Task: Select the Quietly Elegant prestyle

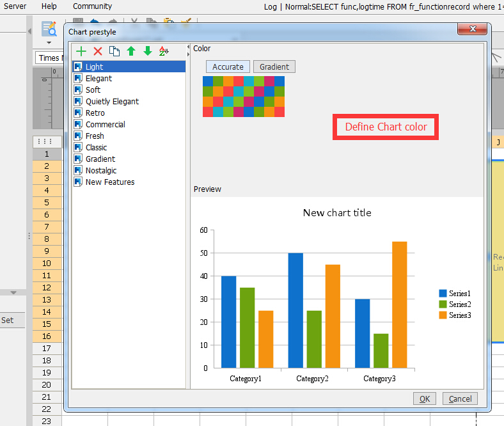Action: point(129,101)
